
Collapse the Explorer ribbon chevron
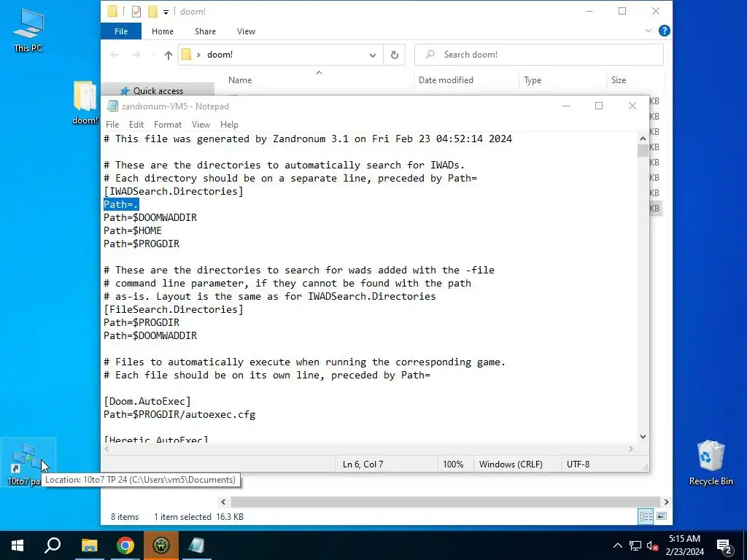(x=649, y=31)
